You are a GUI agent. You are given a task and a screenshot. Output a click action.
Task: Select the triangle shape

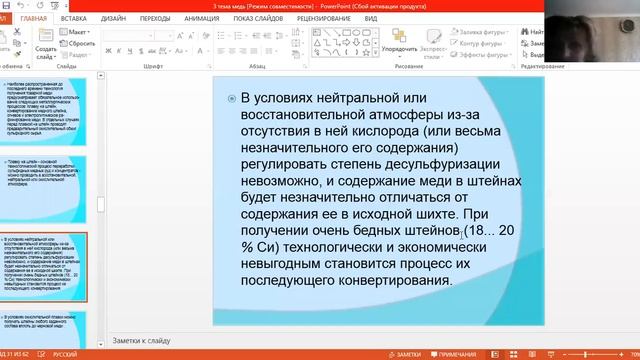(x=317, y=42)
